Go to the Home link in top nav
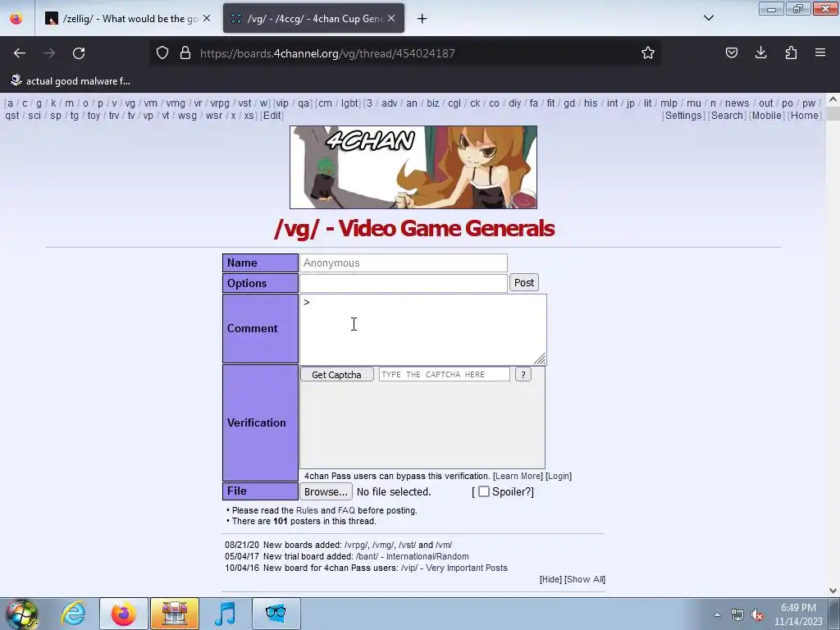The height and width of the screenshot is (630, 840). click(805, 116)
